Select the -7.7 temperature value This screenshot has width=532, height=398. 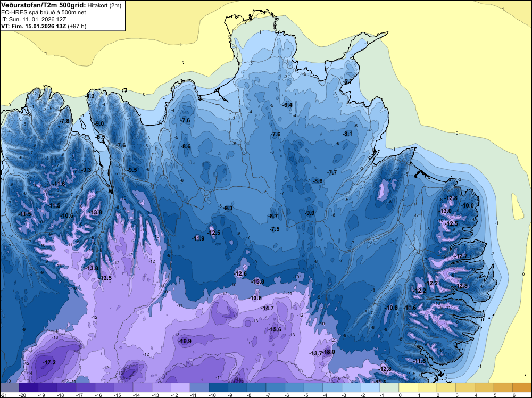point(332,173)
